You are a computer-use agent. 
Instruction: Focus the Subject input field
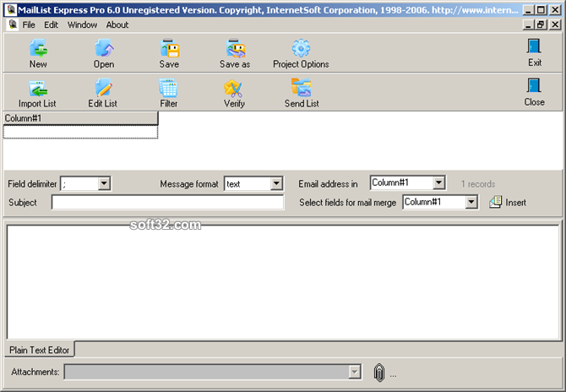168,202
